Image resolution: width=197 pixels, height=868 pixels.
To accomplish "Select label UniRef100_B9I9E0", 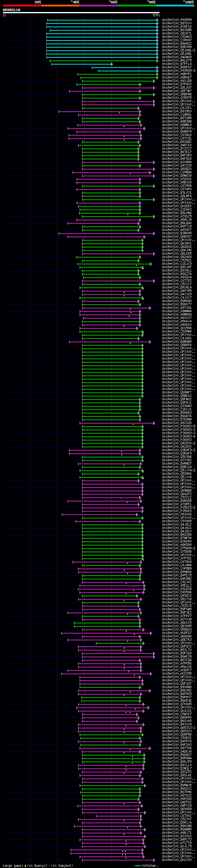I will pyautogui.click(x=177, y=111).
